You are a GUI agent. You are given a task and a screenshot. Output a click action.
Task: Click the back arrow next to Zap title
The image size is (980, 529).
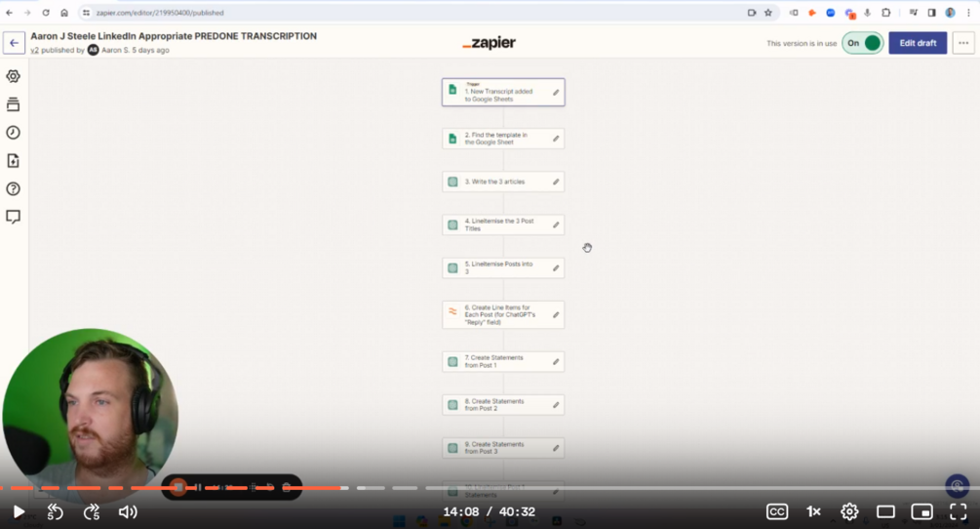coord(14,43)
